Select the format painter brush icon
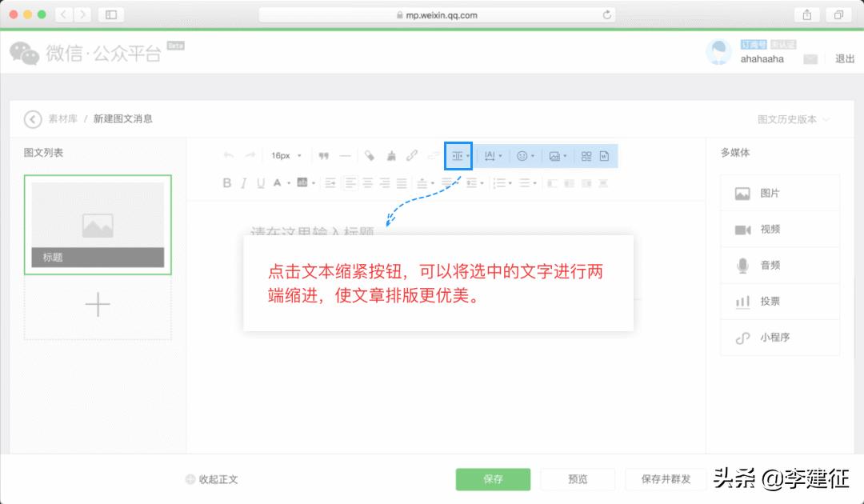 pos(390,156)
